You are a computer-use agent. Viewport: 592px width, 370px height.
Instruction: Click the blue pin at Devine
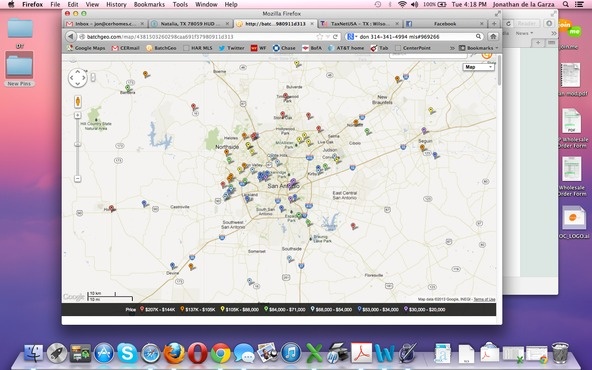(x=173, y=266)
